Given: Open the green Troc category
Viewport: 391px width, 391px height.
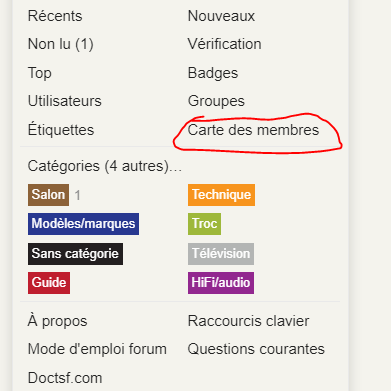Looking at the screenshot, I should (x=204, y=224).
